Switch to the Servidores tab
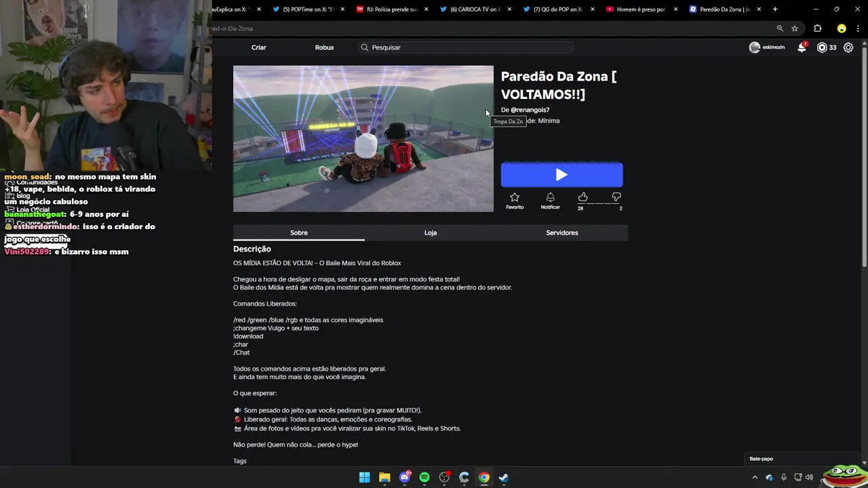 [x=562, y=232]
